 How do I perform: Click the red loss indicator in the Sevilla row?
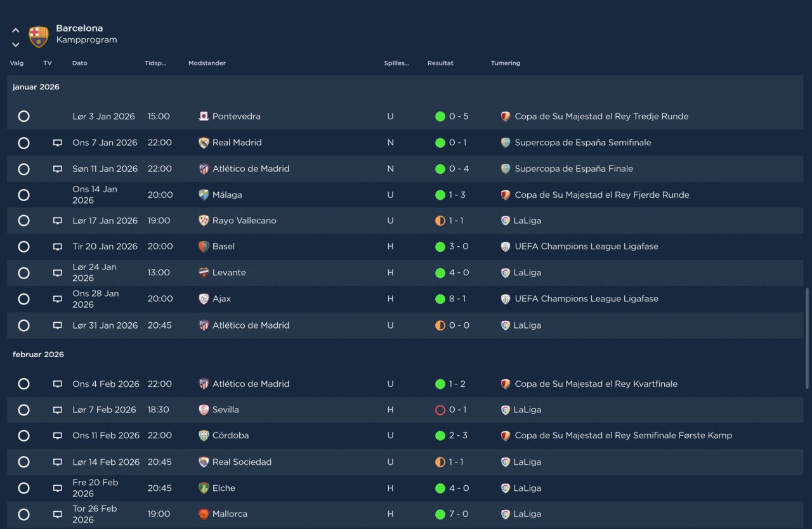(440, 410)
